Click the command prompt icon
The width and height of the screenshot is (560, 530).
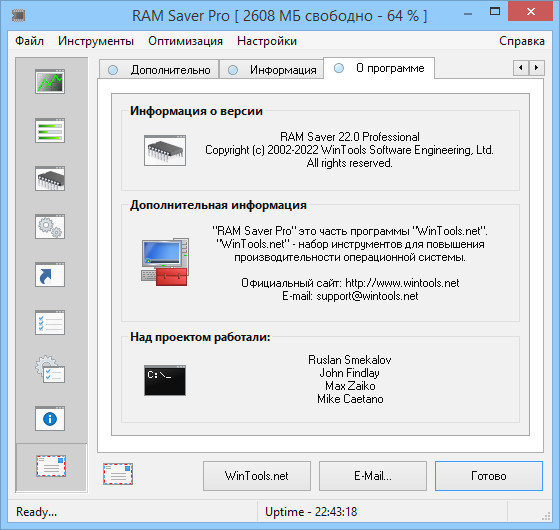165,380
